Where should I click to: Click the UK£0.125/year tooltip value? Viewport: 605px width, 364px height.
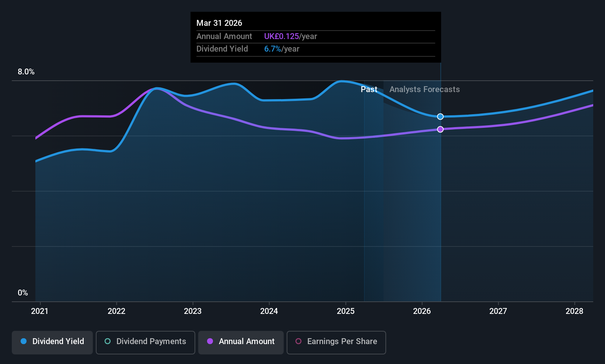click(290, 36)
